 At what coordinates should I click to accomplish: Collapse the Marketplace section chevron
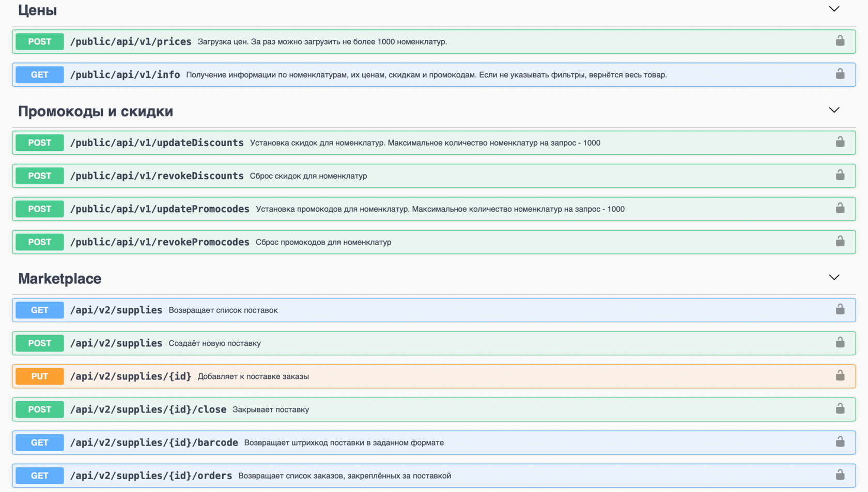click(834, 278)
